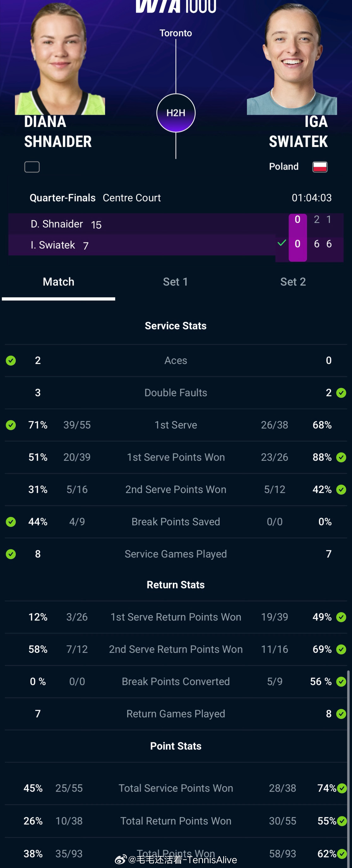Image resolution: width=352 pixels, height=868 pixels.
Task: Tap the check icon on Double Faults row
Action: [341, 393]
